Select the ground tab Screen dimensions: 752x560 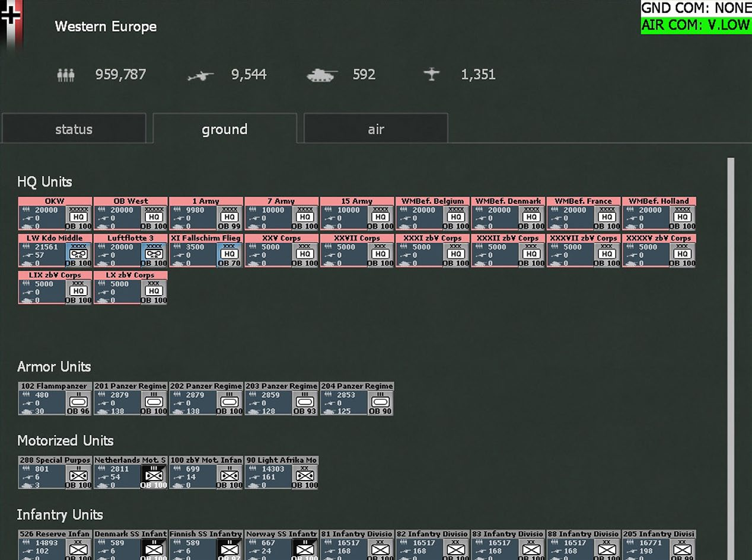click(x=225, y=129)
